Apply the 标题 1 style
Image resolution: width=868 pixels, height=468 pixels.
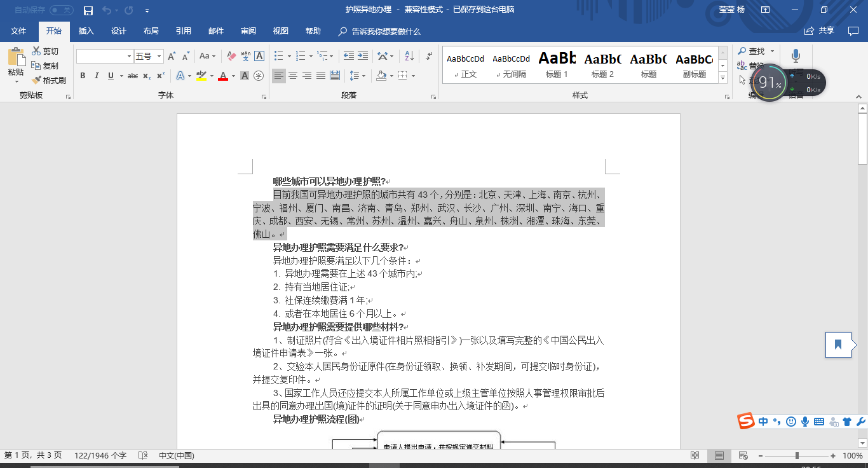click(x=557, y=65)
